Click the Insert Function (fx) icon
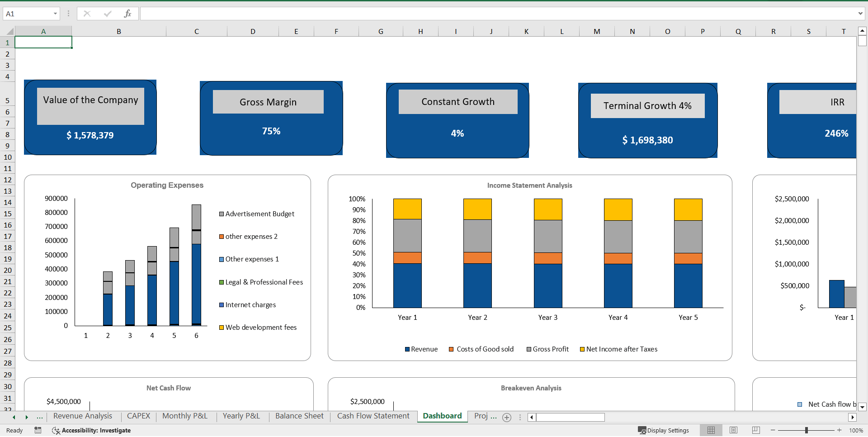The width and height of the screenshot is (868, 437). (128, 14)
